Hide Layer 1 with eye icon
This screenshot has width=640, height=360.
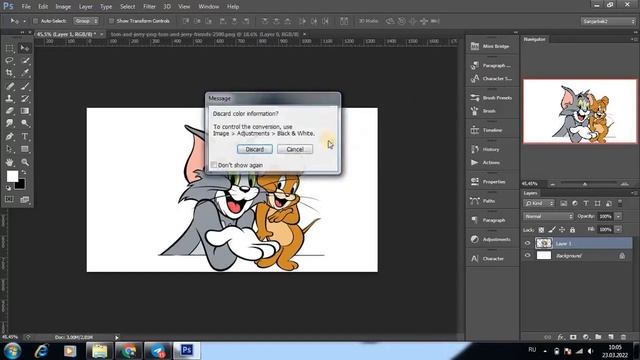point(527,243)
